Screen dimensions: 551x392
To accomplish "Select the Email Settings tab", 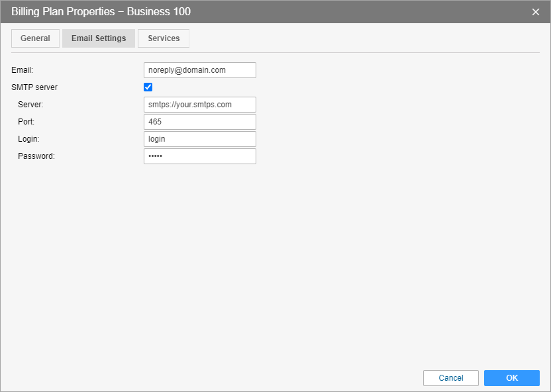I will [99, 38].
